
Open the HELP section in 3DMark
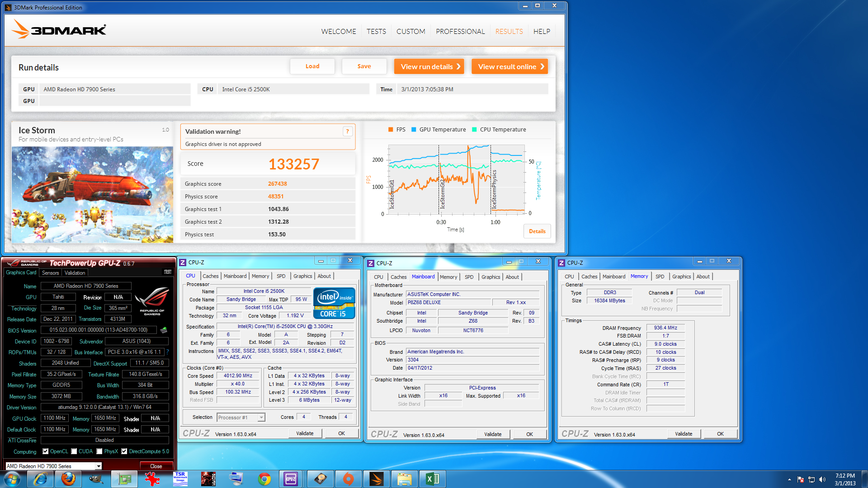(x=542, y=31)
